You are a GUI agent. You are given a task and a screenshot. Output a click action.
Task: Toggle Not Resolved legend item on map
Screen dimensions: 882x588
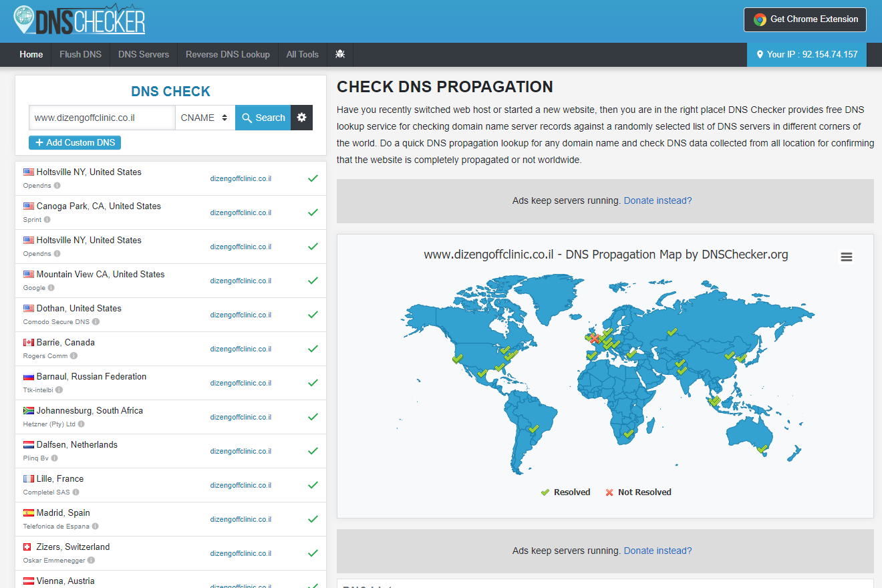(637, 492)
